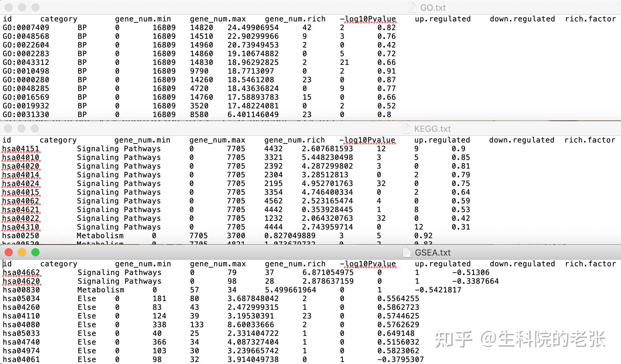Click the value 22.90299966
Viewport: 621px width, 364px height.
(253, 36)
